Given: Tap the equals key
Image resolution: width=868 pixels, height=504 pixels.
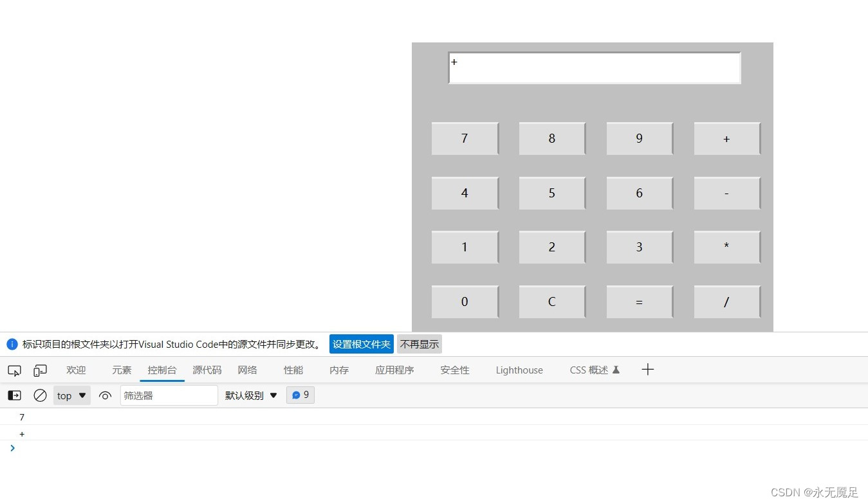Looking at the screenshot, I should click(640, 302).
